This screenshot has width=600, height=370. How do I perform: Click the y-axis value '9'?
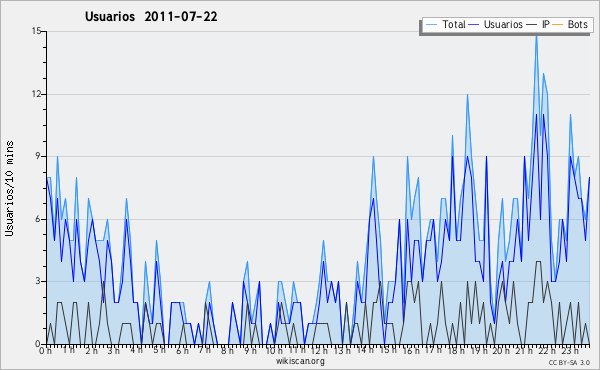[38, 156]
